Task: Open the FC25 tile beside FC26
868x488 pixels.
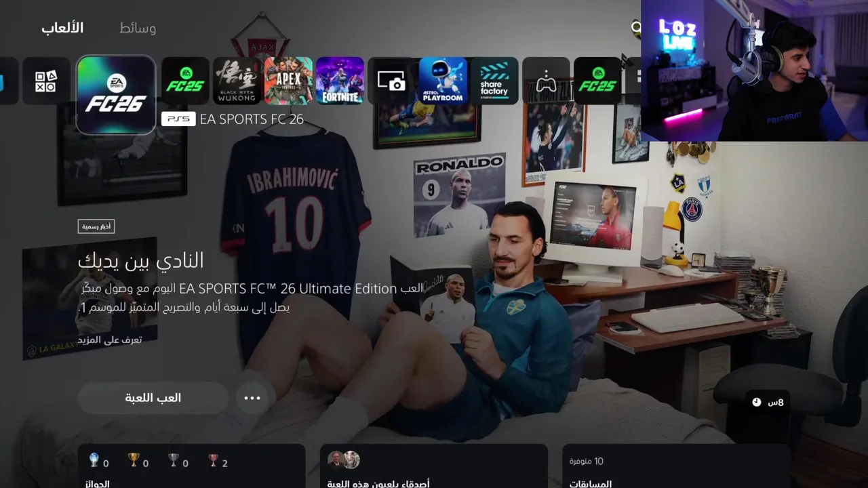Action: point(185,81)
